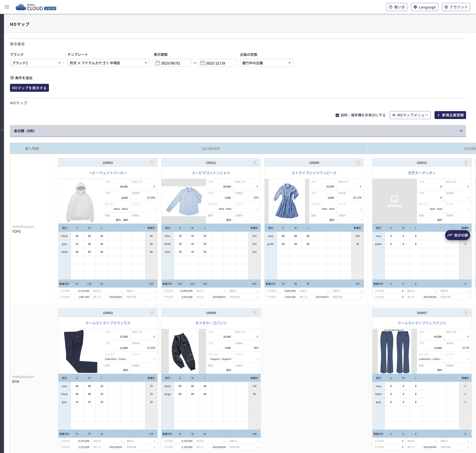Screen dimensions: 476x453
Task: Open the ブランド1 brand dropdown
Action: pos(37,63)
